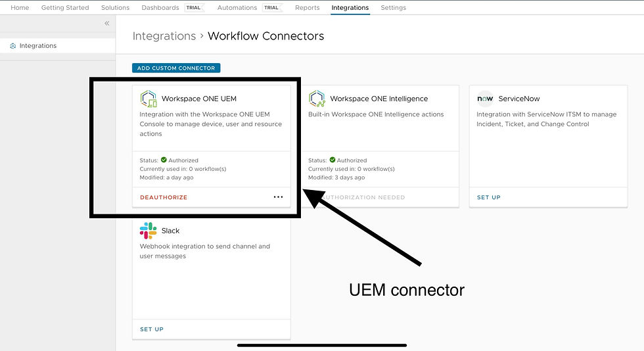The image size is (644, 351).
Task: Click the Slack card title
Action: [170, 231]
